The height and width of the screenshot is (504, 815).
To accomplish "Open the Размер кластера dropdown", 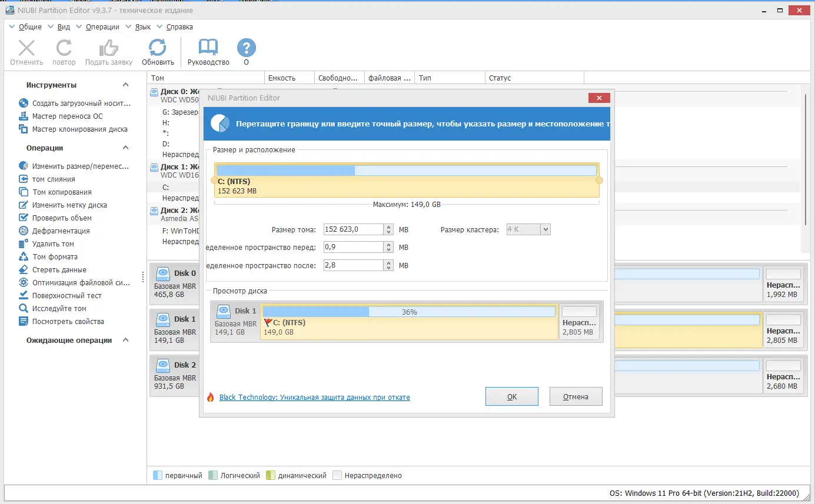I will pyautogui.click(x=545, y=229).
